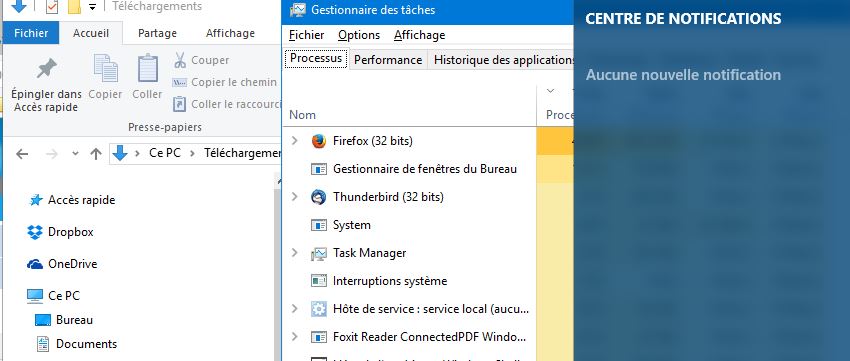850x361 pixels.
Task: Click the Thunderbird process icon
Action: 319,197
